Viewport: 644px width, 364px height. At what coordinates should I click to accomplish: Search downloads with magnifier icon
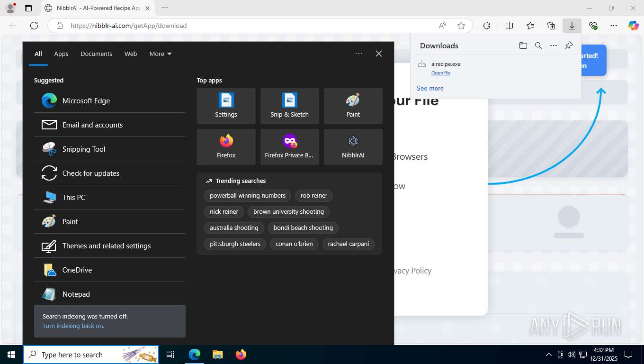538,45
